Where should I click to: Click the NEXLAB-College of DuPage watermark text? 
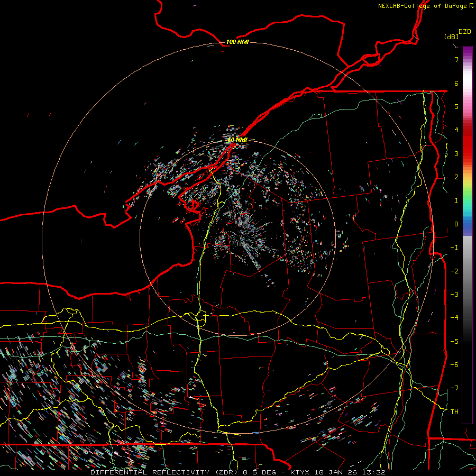point(425,6)
